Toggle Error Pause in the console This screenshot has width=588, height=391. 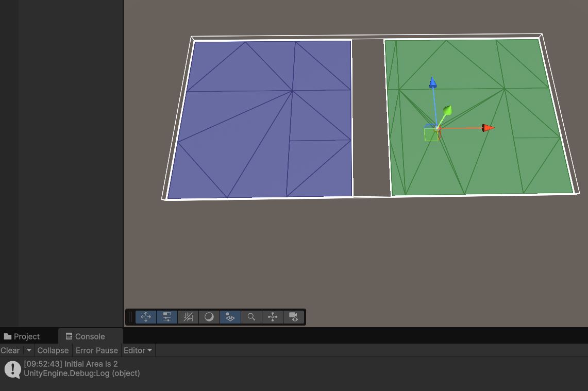click(97, 350)
